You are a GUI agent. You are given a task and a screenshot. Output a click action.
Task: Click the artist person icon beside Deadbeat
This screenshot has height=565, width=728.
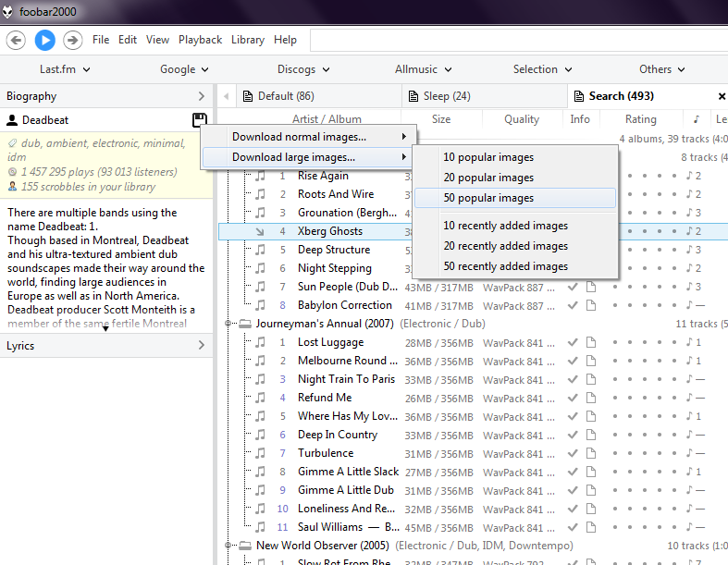pyautogui.click(x=12, y=120)
